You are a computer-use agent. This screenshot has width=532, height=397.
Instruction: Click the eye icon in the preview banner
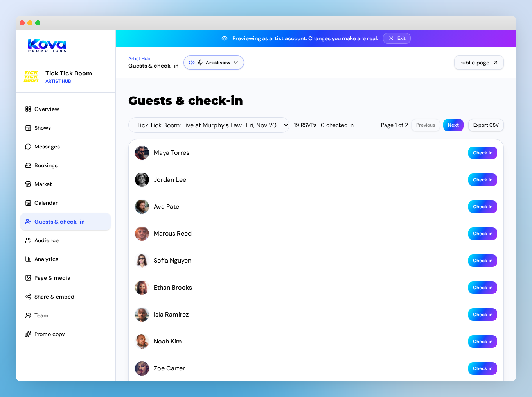[x=225, y=38]
